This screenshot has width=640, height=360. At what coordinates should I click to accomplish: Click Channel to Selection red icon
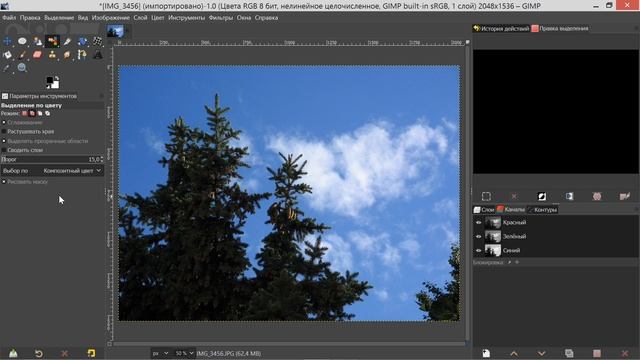pos(597,353)
